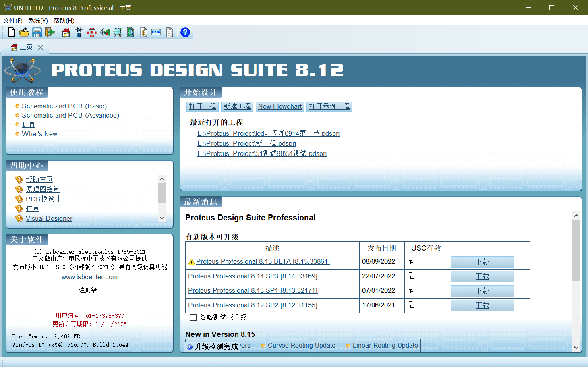The height and width of the screenshot is (367, 588).
Task: Download the 8.13 SP1 release
Action: tap(482, 291)
